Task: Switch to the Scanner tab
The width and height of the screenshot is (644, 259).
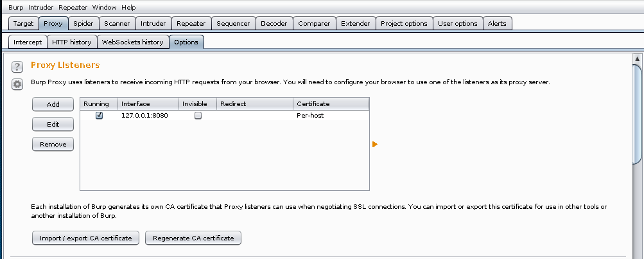Action: 117,23
